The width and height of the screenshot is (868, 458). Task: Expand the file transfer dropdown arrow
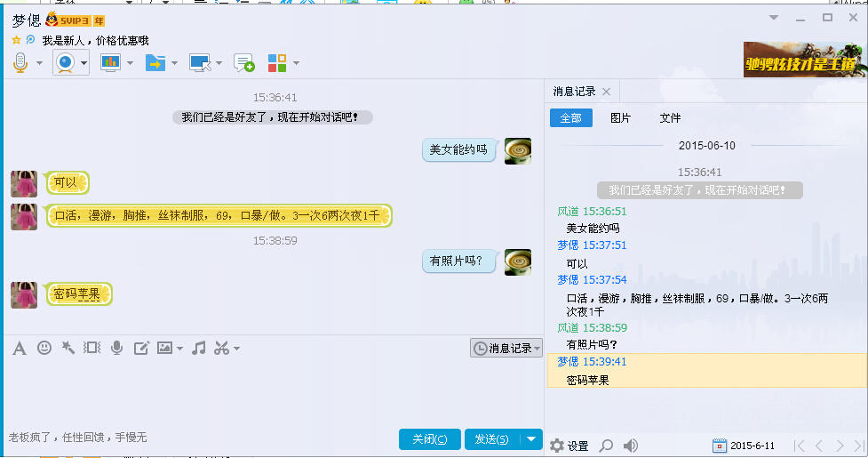pyautogui.click(x=174, y=63)
